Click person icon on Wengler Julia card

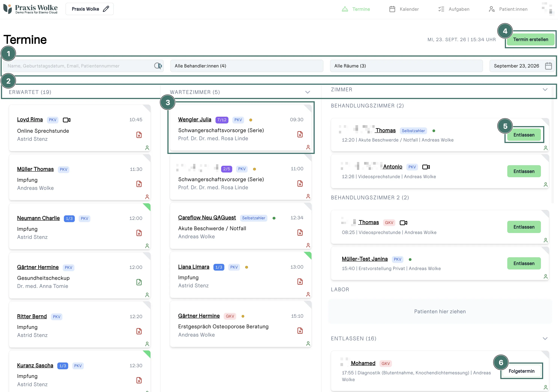coord(308,147)
